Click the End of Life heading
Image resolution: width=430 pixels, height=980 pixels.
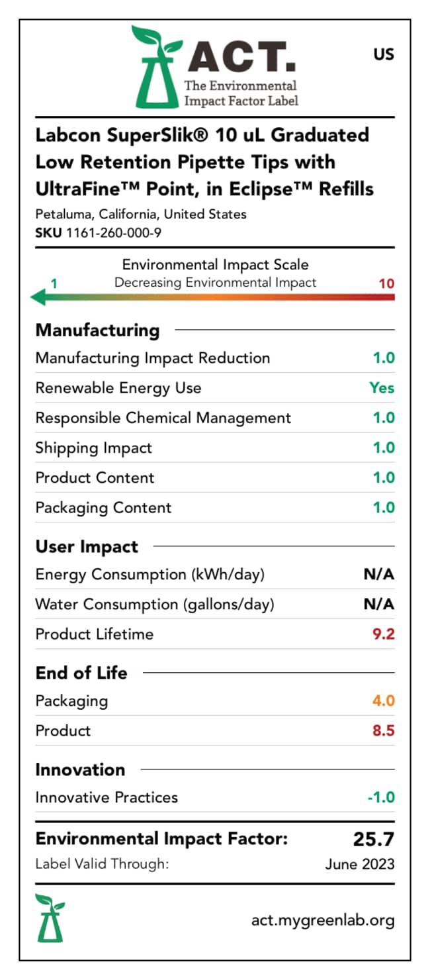pos(81,672)
